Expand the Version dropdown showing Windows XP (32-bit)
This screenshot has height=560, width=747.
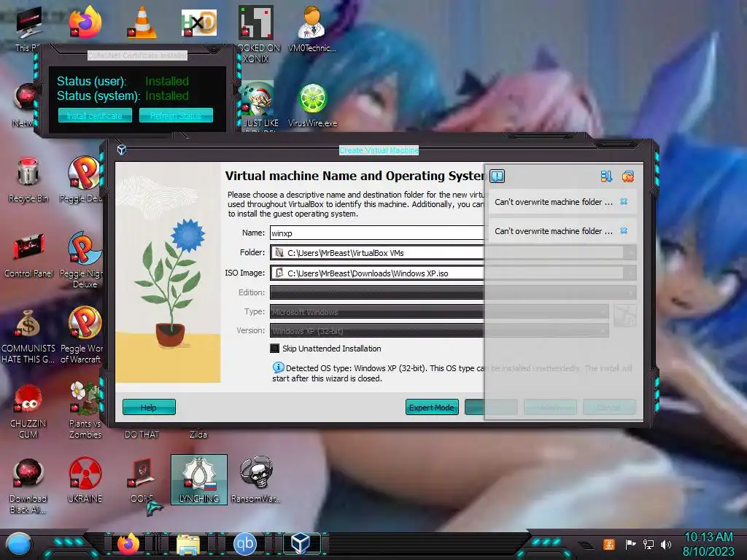point(439,330)
